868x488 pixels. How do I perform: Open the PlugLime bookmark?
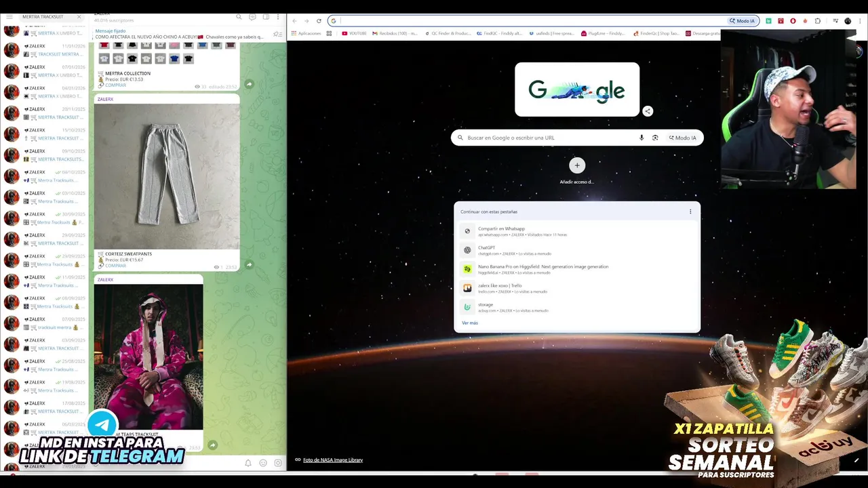point(602,33)
